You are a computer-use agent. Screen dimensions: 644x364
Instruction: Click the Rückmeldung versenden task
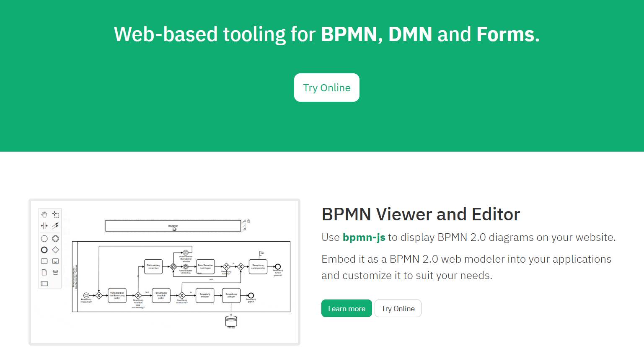[153, 266]
